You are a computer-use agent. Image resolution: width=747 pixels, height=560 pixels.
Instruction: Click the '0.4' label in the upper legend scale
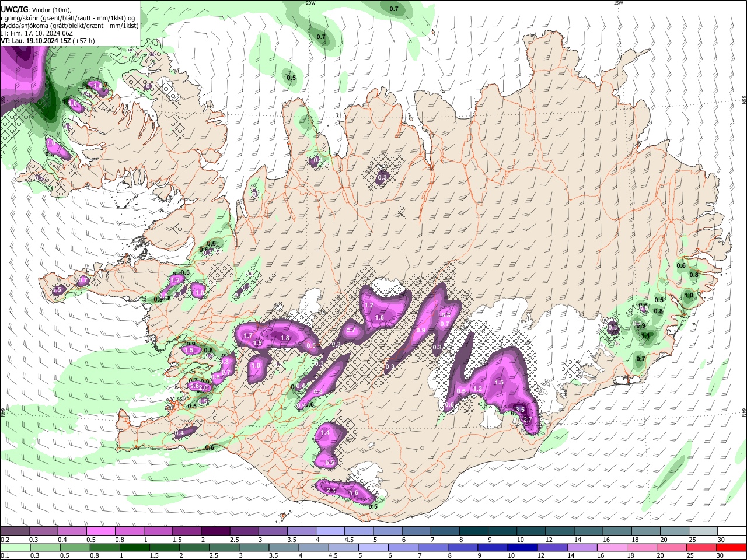(62, 540)
